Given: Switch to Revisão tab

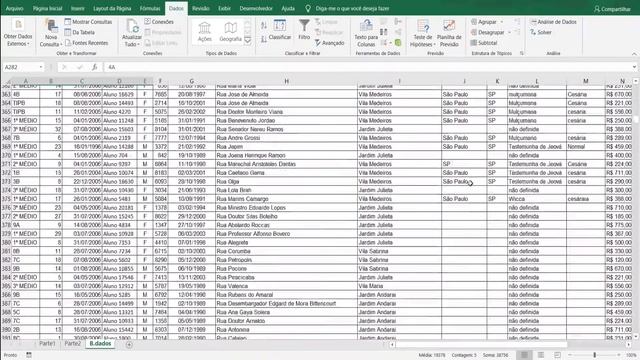Looking at the screenshot, I should pos(200,9).
